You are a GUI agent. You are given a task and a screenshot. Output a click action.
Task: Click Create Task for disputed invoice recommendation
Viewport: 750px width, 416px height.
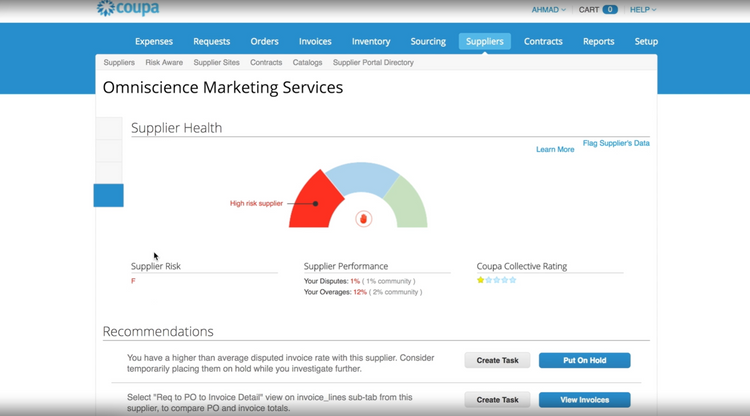coord(497,361)
